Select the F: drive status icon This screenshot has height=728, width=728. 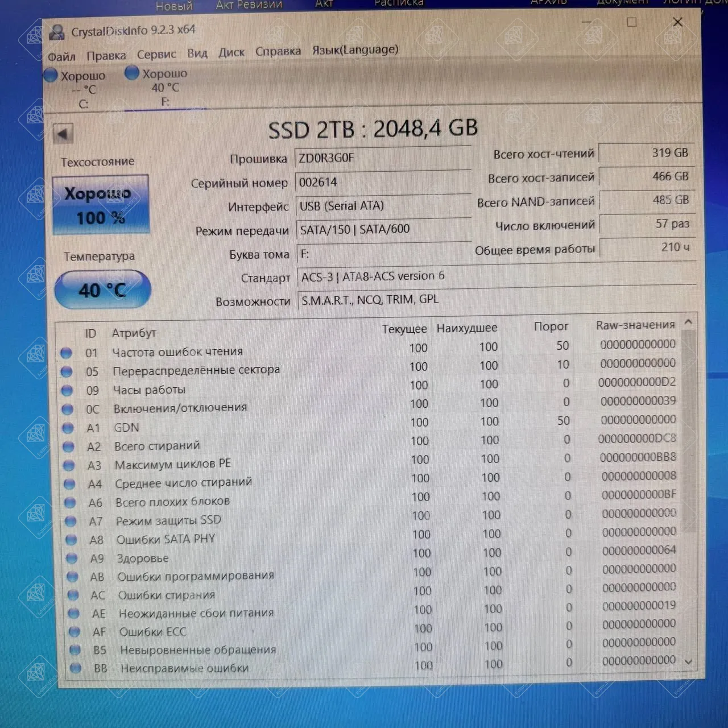[132, 73]
